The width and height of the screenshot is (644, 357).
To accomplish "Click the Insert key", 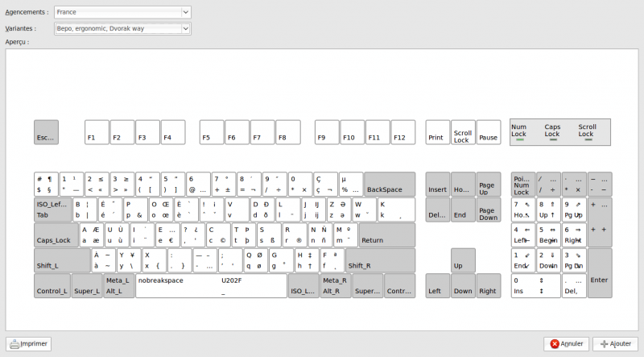I will (437, 184).
